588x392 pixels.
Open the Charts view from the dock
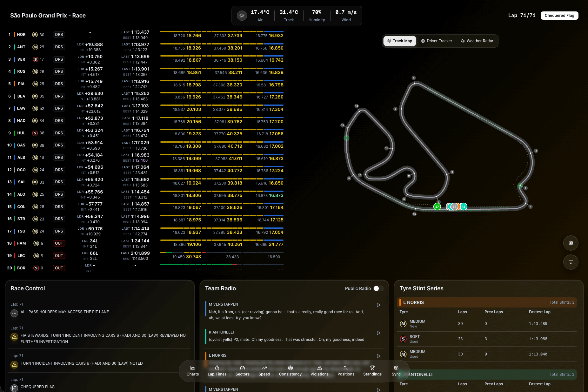pyautogui.click(x=192, y=371)
